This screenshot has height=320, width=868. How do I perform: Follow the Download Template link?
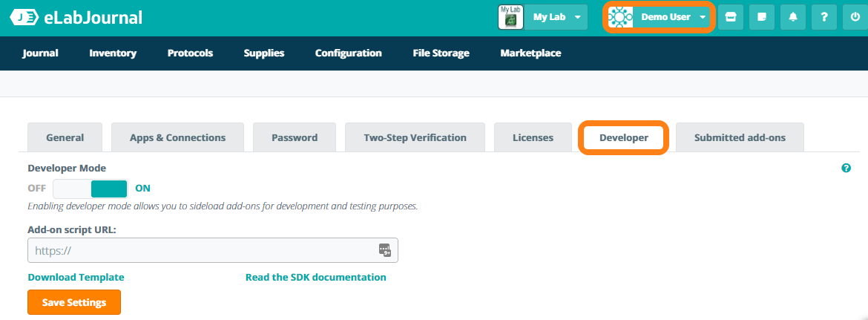point(76,277)
